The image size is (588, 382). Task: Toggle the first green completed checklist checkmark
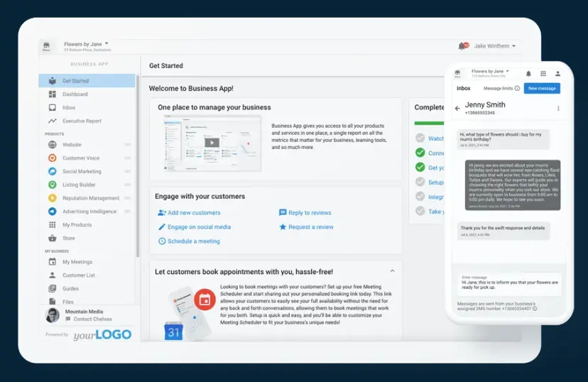click(x=420, y=153)
